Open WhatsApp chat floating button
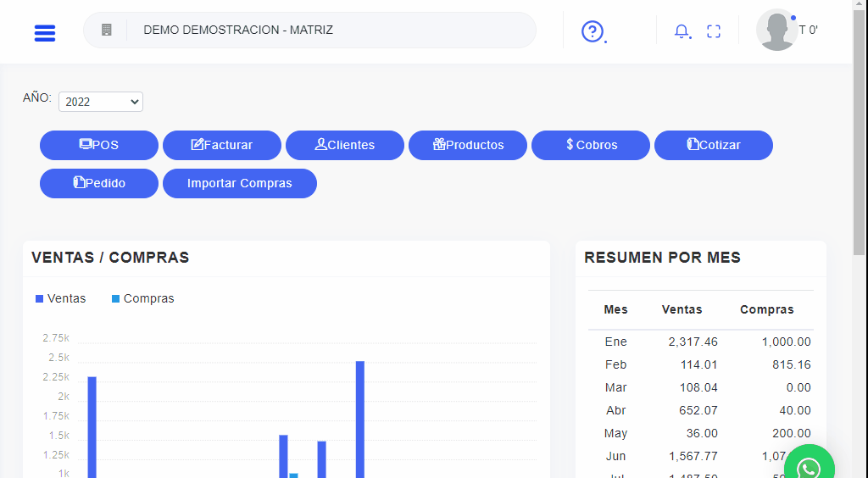Screen dimensions: 868x478 click(x=809, y=467)
